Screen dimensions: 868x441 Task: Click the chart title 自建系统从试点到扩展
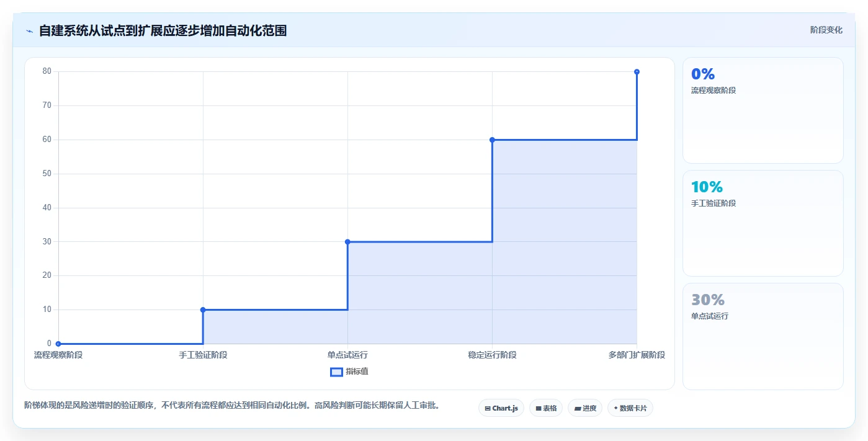(x=163, y=30)
